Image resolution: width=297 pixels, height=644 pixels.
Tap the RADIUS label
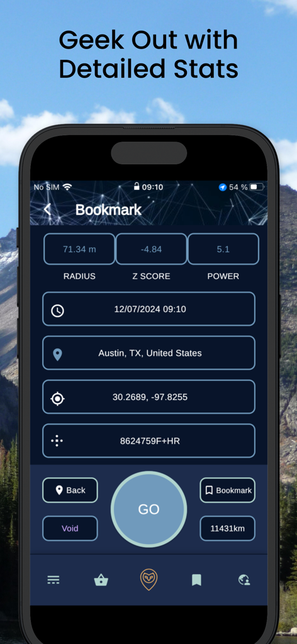[x=79, y=277]
